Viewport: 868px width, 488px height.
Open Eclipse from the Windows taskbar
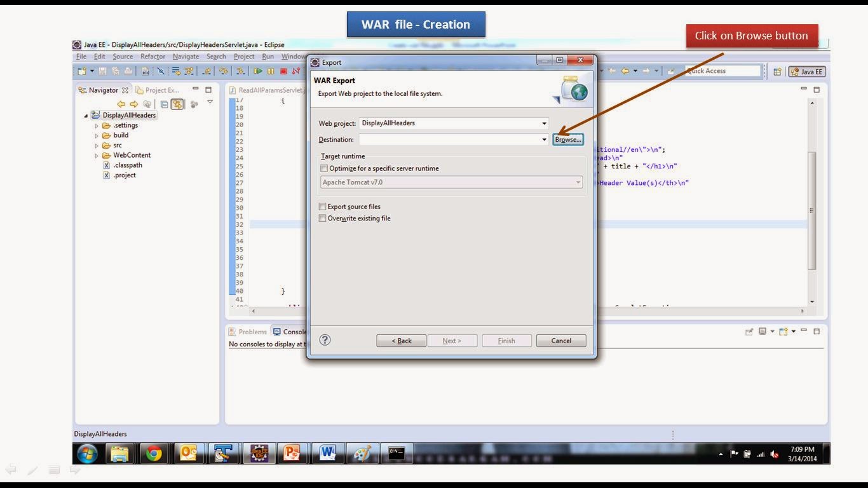pos(259,453)
